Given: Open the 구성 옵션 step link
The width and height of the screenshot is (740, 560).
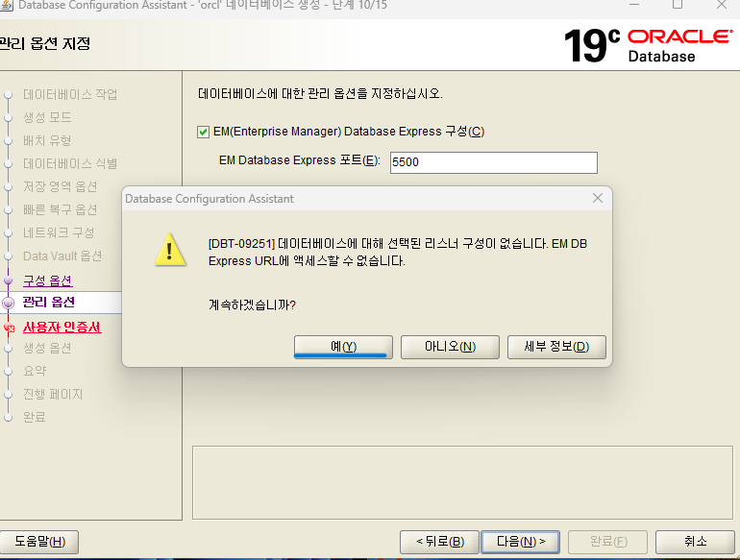Looking at the screenshot, I should [48, 280].
